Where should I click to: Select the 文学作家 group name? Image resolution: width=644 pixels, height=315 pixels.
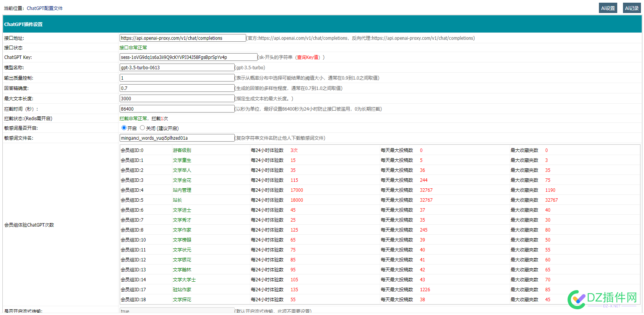coord(182,230)
